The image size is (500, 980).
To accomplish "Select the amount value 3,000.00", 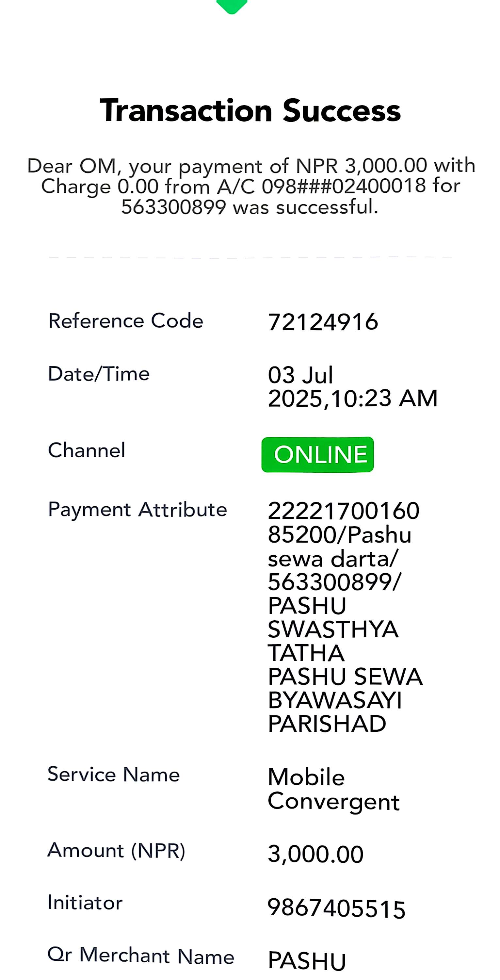I will (x=315, y=854).
